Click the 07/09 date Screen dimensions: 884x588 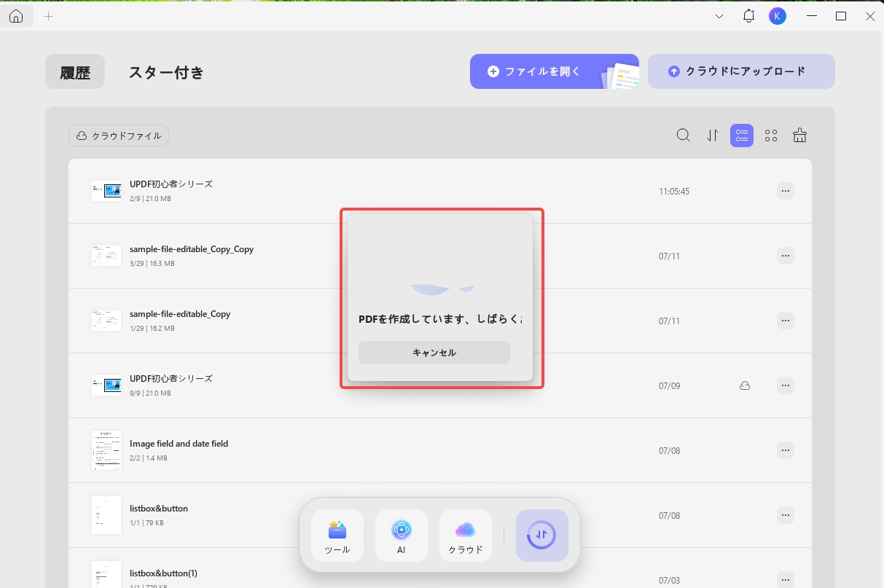(669, 386)
